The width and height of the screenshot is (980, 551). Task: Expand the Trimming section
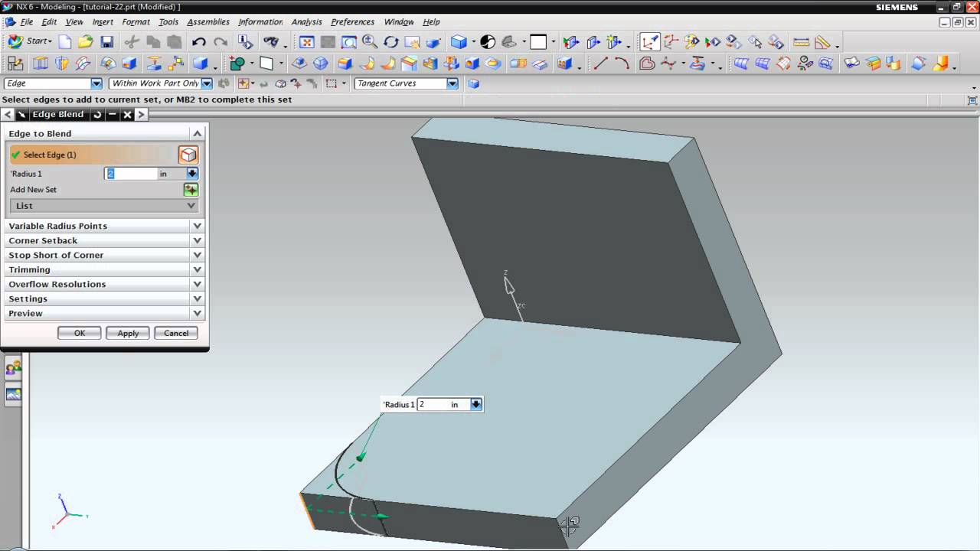pyautogui.click(x=105, y=269)
